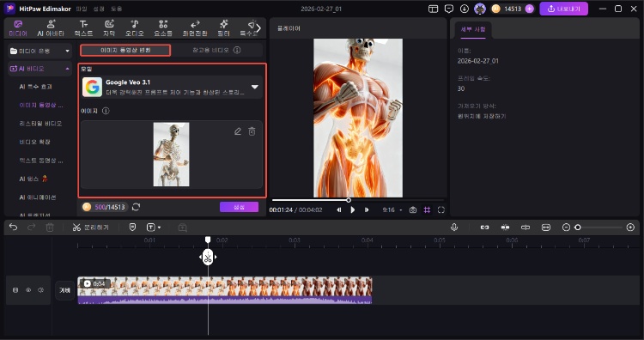Select Video extend (비디오 확장)

pyautogui.click(x=34, y=142)
